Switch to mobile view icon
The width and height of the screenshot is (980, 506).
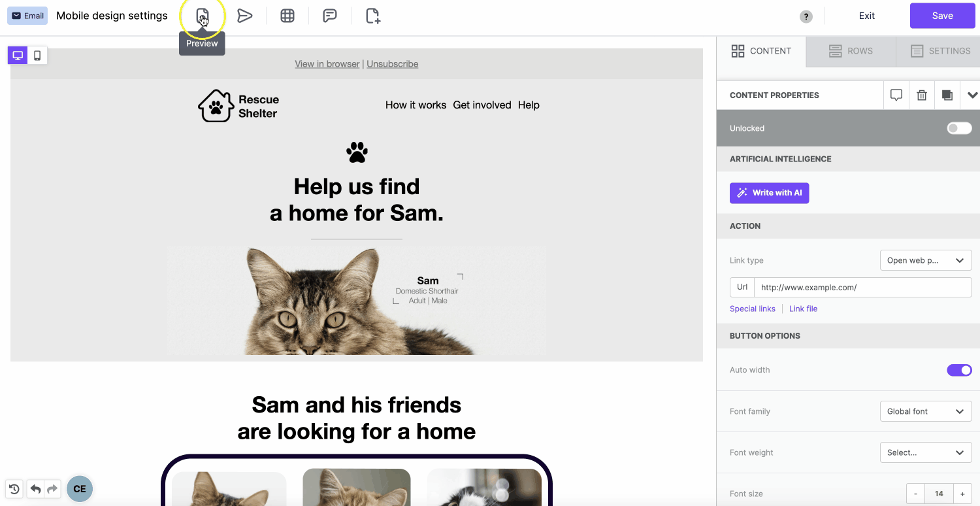click(37, 56)
